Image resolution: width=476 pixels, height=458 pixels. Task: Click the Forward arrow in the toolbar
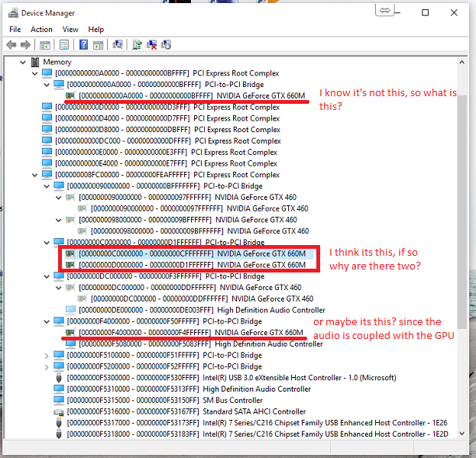25,45
